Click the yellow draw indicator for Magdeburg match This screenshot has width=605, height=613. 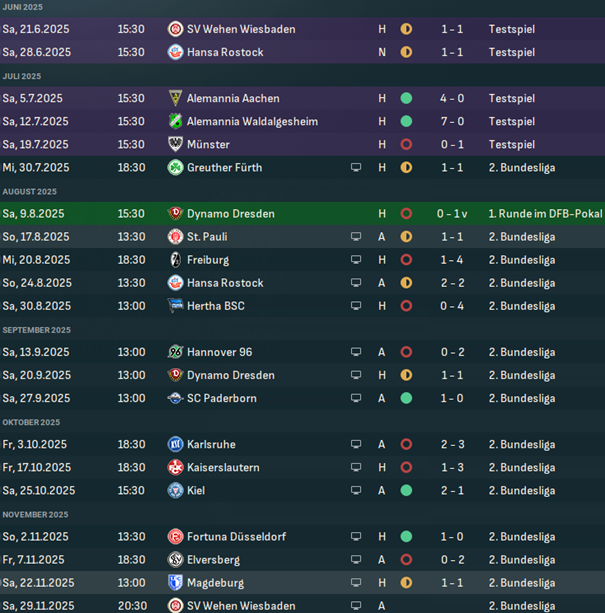[406, 583]
